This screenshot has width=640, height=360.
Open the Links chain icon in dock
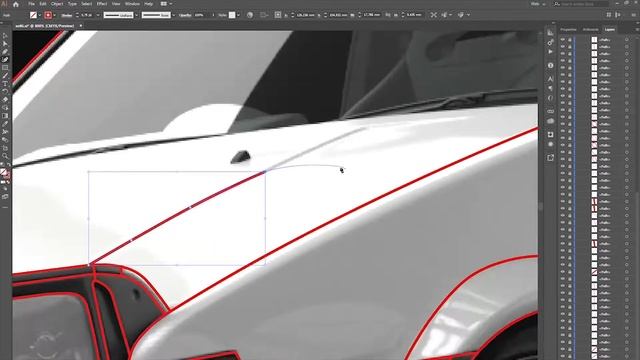tap(550, 111)
